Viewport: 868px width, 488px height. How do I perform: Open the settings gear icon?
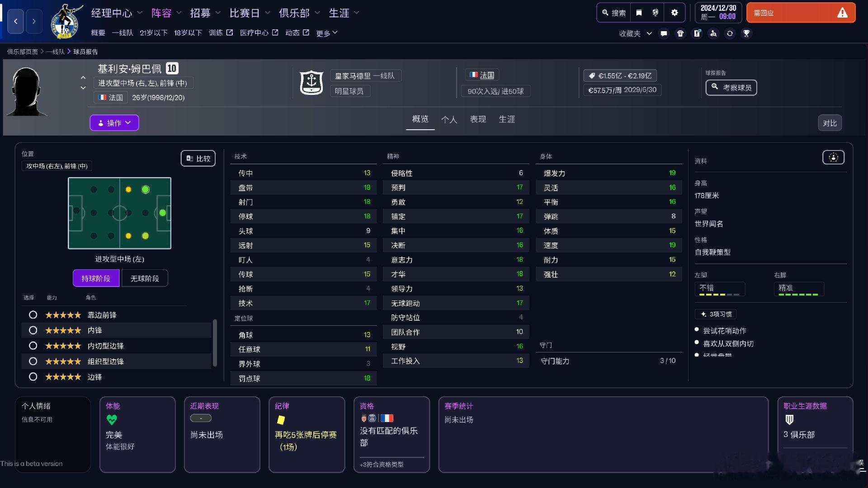coord(674,13)
